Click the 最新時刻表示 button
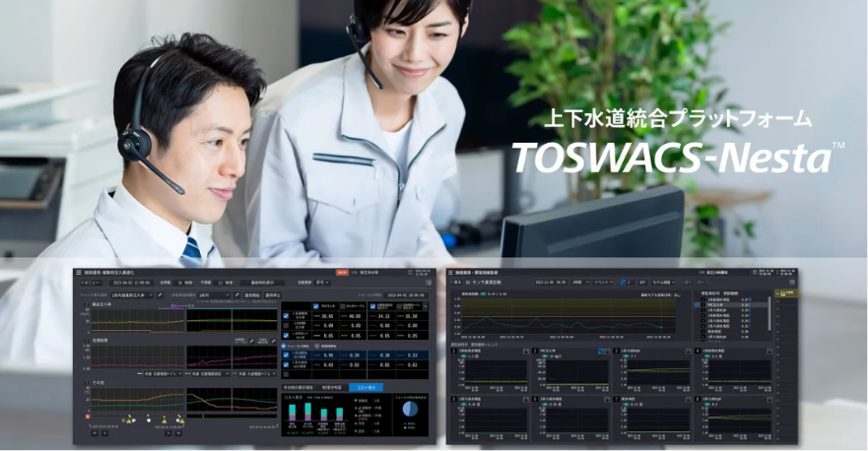Screen dimensions: 868x451 click(263, 283)
